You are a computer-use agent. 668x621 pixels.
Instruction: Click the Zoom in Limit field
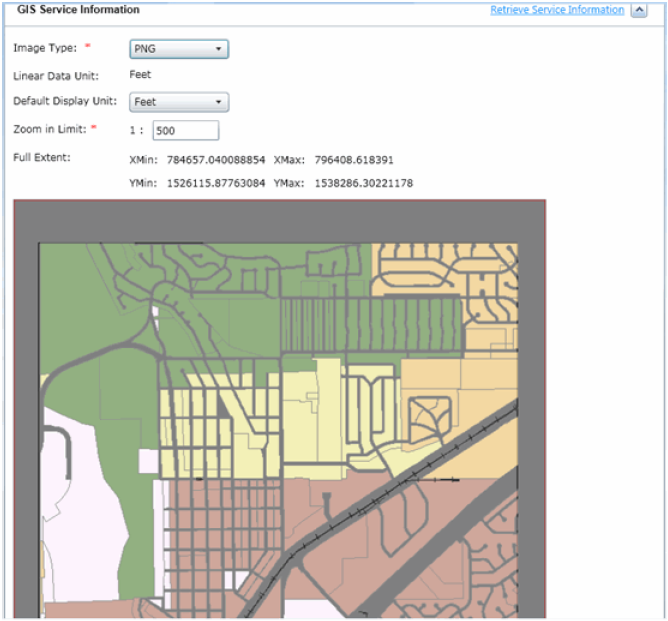(185, 131)
